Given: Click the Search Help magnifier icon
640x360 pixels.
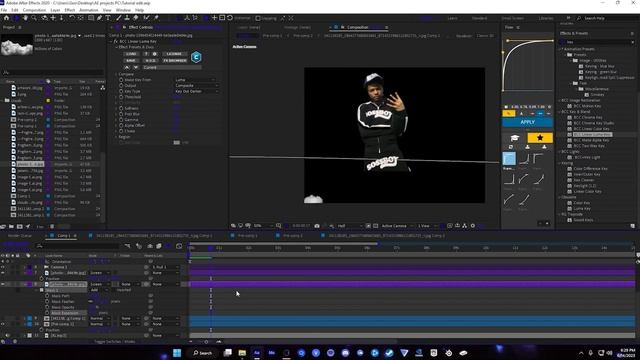Looking at the screenshot, I should click(579, 18).
